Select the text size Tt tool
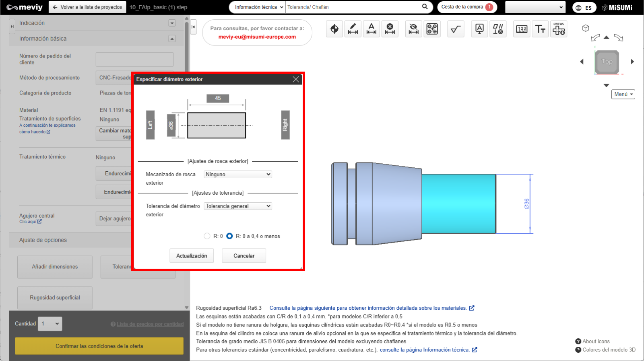644x362 pixels. (x=540, y=29)
